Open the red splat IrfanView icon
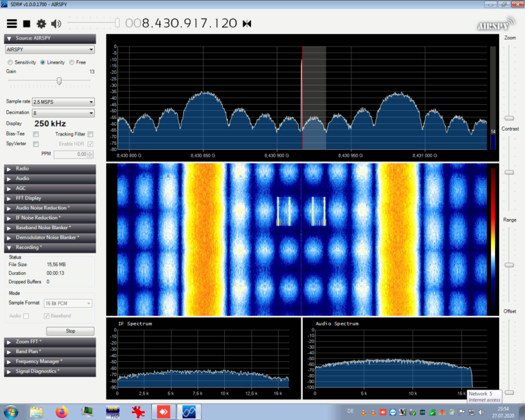Image resolution: width=525 pixels, height=420 pixels. (x=138, y=412)
